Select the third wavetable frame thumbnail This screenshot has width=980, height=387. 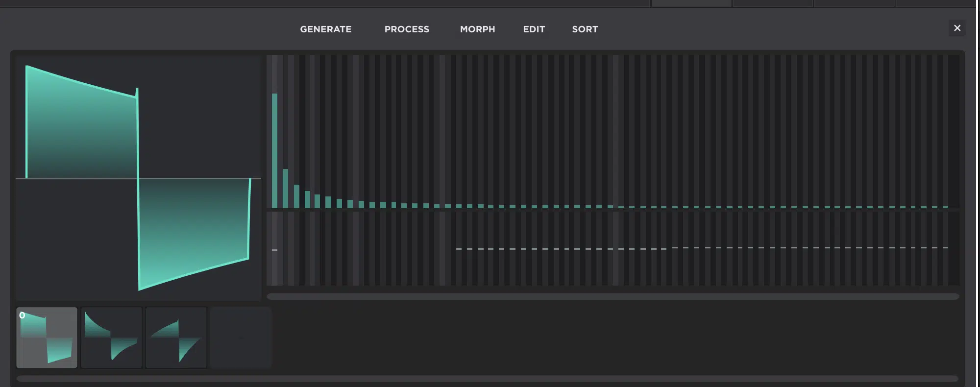[176, 338]
